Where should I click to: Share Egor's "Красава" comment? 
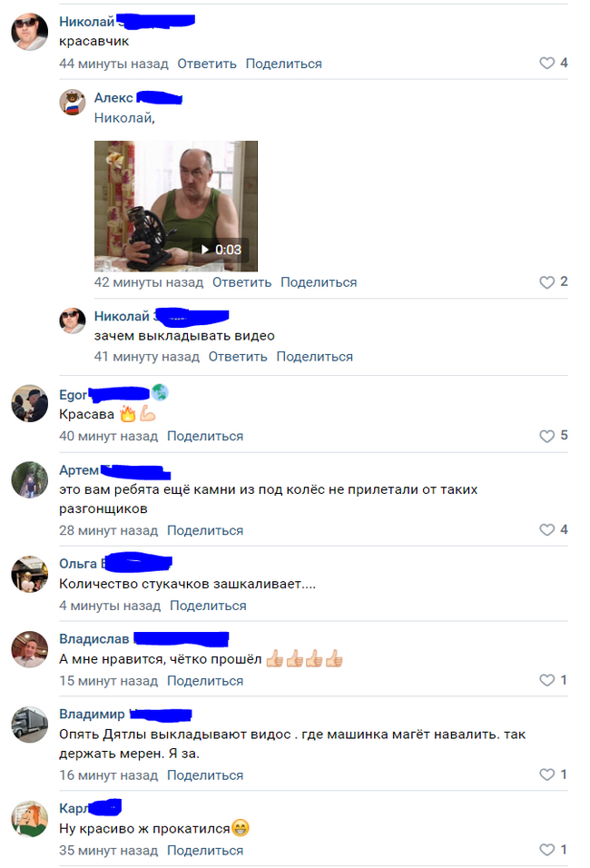click(x=205, y=436)
